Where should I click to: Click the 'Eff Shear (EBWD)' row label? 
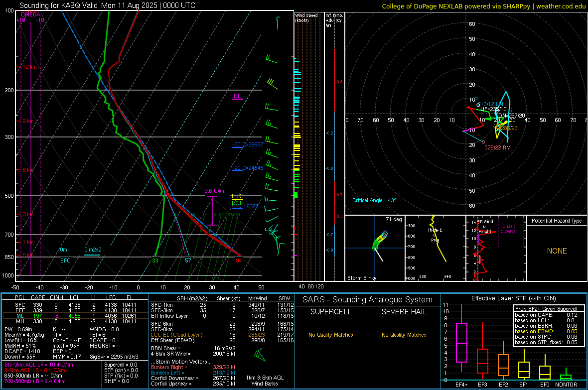(x=173, y=340)
